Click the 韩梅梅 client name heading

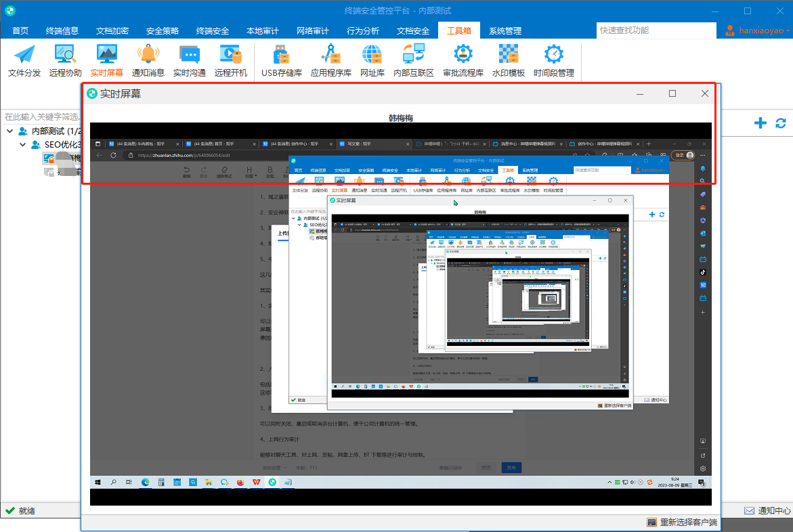(x=400, y=118)
